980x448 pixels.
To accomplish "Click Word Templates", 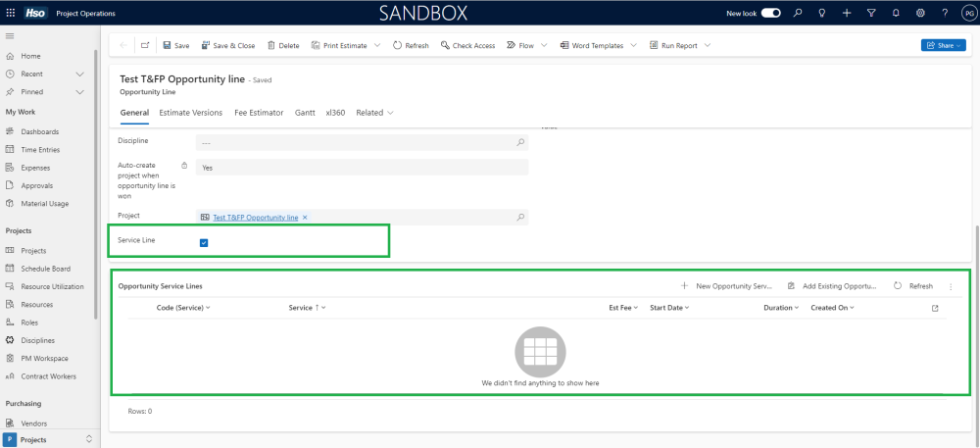I will pyautogui.click(x=591, y=46).
